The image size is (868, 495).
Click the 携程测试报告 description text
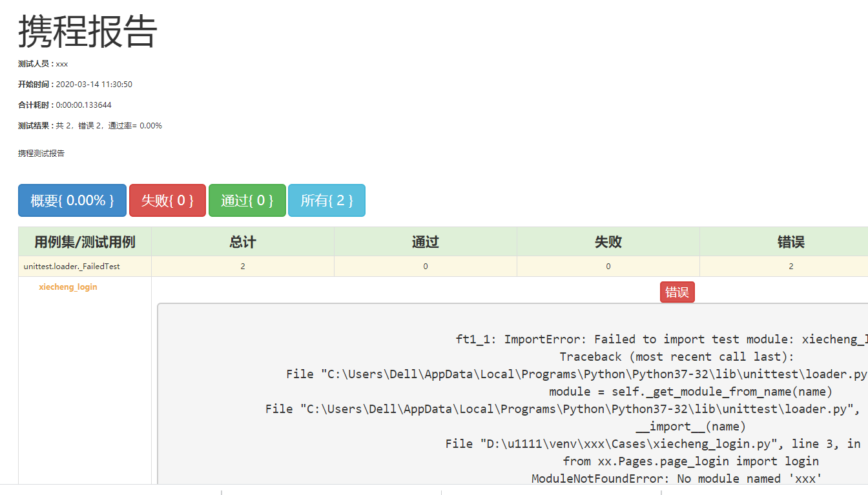tap(41, 154)
